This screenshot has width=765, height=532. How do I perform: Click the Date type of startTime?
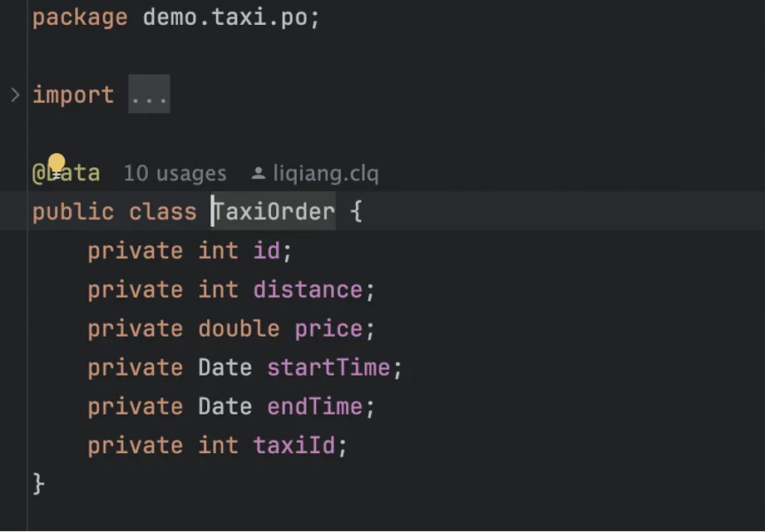click(x=225, y=367)
